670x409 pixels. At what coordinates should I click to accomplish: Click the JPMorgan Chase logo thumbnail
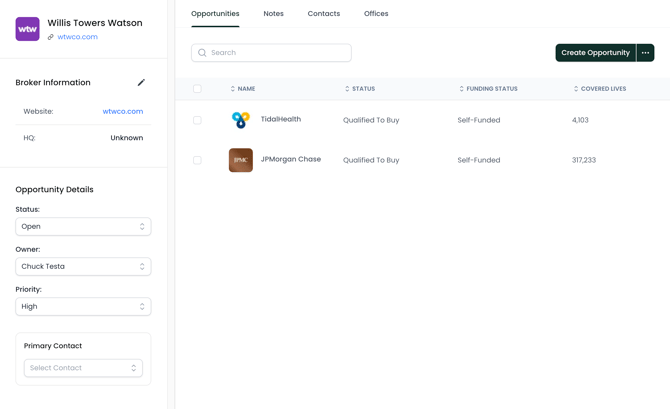click(x=240, y=160)
